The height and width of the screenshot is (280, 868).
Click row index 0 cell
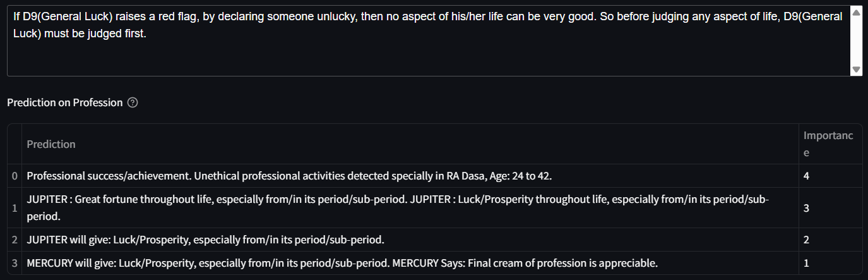[x=15, y=176]
